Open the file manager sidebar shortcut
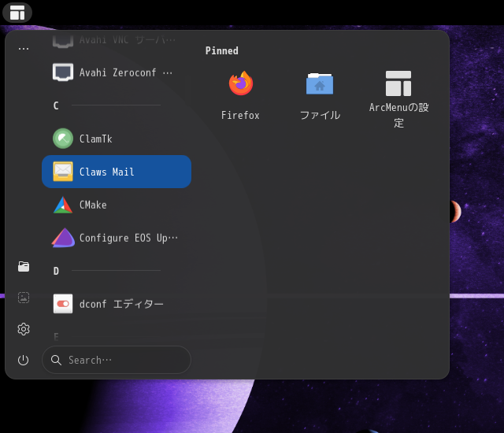Screen dimensions: 504x433 pos(24,266)
